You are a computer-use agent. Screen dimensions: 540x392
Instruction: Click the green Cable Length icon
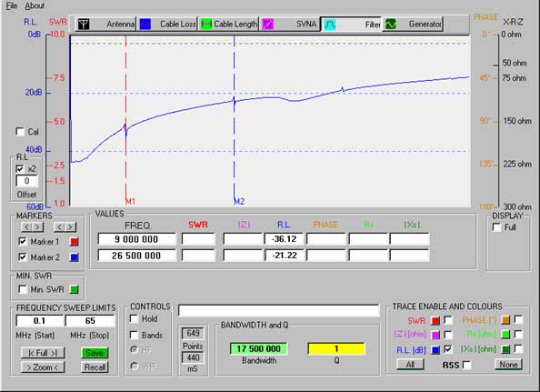206,25
